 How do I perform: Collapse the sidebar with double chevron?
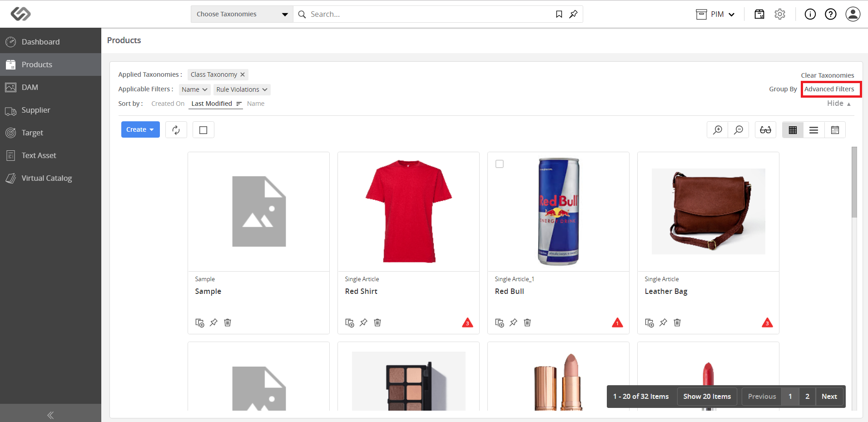50,415
